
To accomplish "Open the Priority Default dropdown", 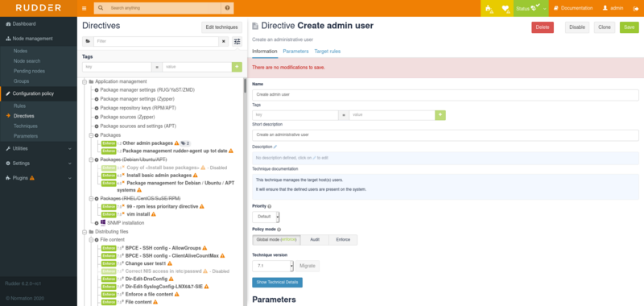I will tap(266, 217).
